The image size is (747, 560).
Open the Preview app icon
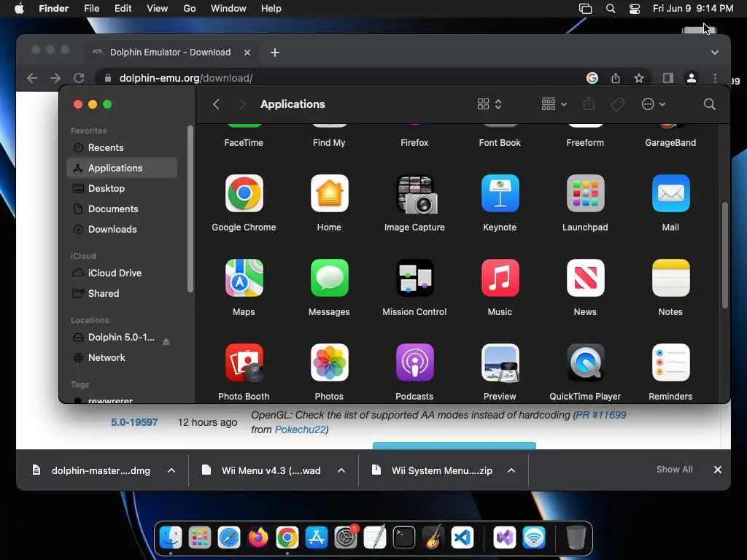tap(500, 362)
